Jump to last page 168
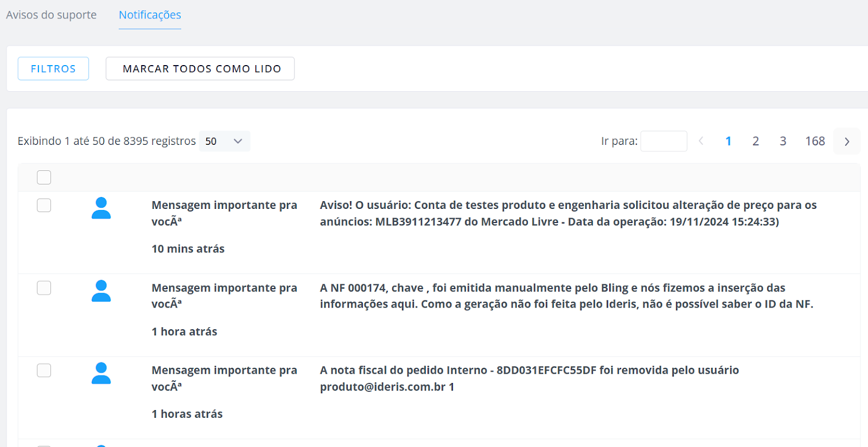This screenshot has height=447, width=868. 815,141
